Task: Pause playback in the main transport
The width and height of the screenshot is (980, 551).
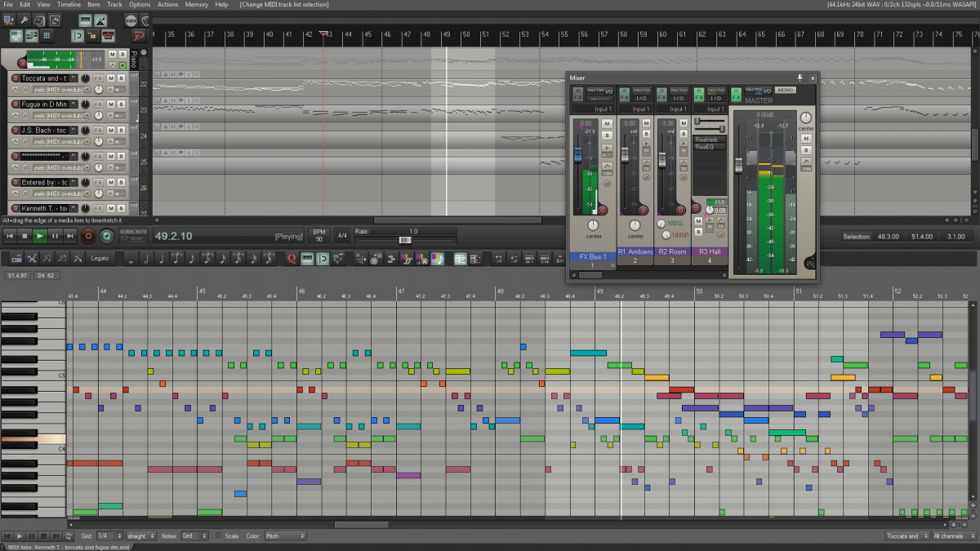Action: pos(56,236)
